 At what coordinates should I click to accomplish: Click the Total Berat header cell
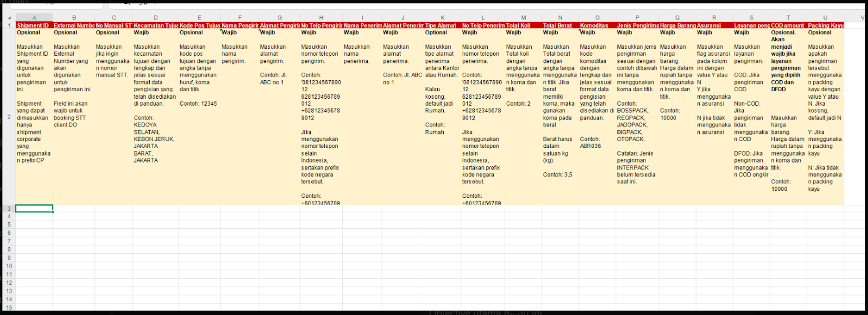tap(560, 25)
